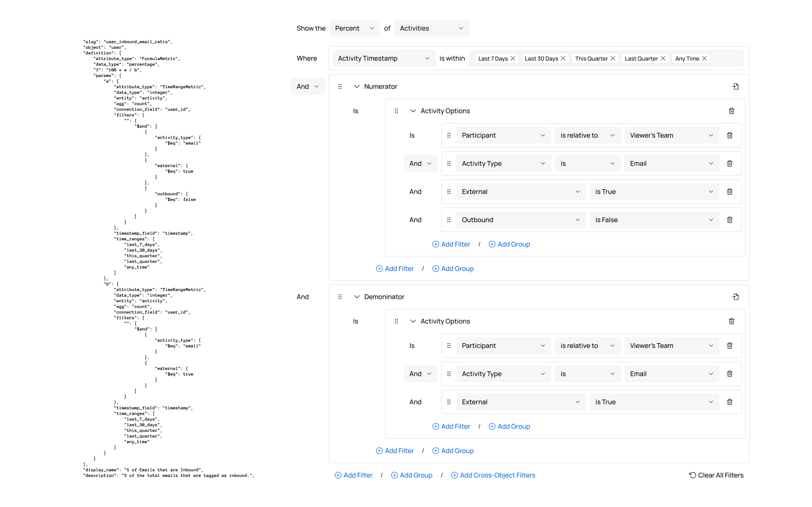The image size is (812, 507).
Task: Open the Percent dropdown
Action: [355, 28]
